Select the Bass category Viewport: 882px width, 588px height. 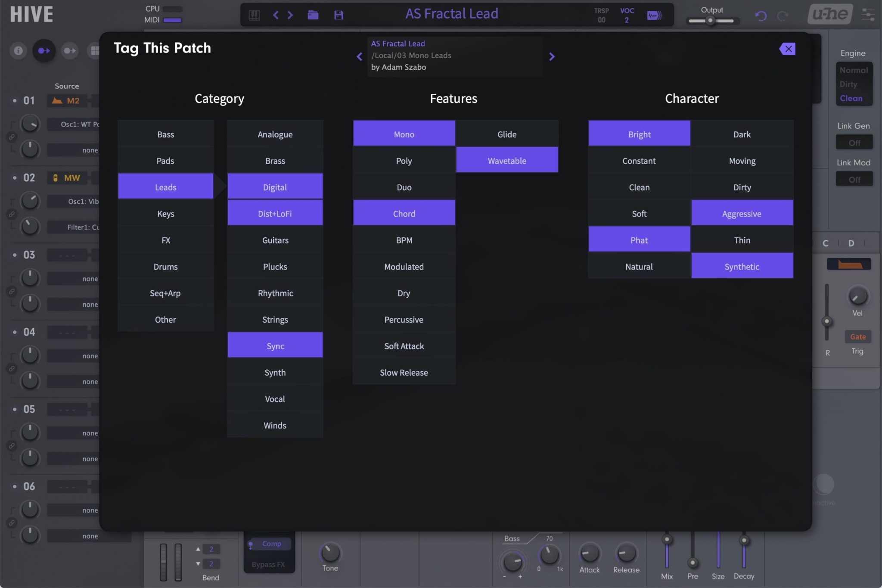click(165, 134)
